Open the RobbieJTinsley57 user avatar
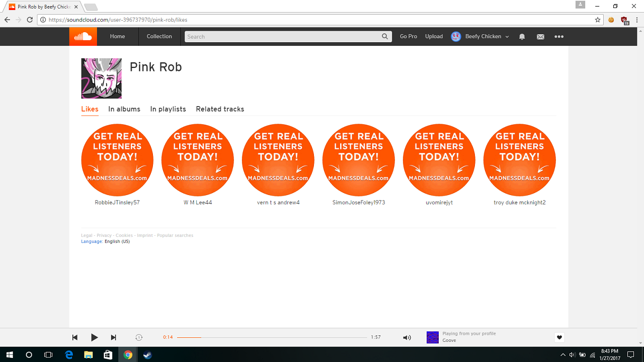 117,160
